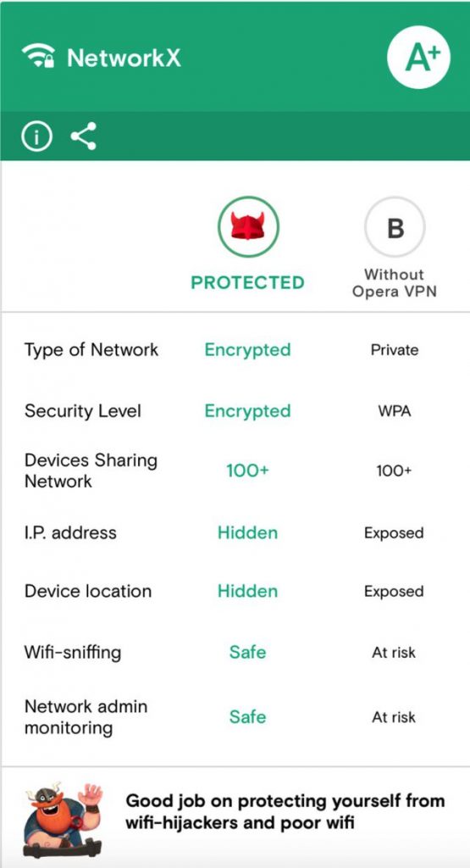Select the Security Level row label
This screenshot has width=470, height=868.
click(83, 411)
